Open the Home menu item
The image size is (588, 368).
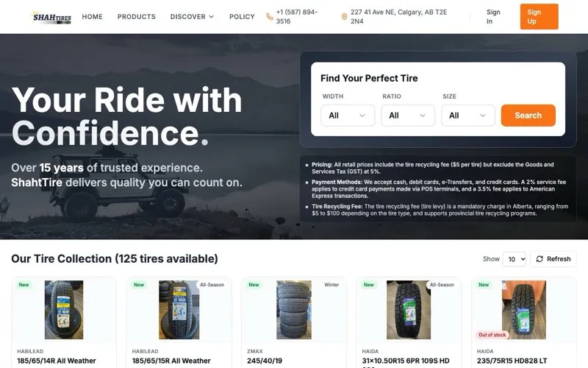pos(93,17)
